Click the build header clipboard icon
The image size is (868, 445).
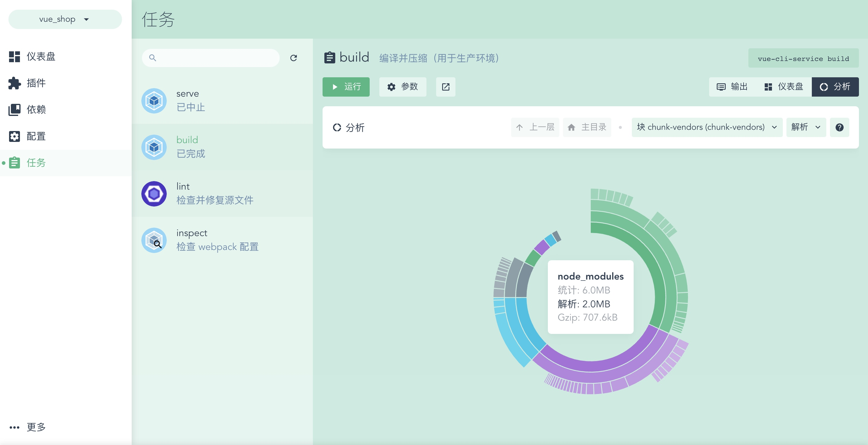[330, 58]
